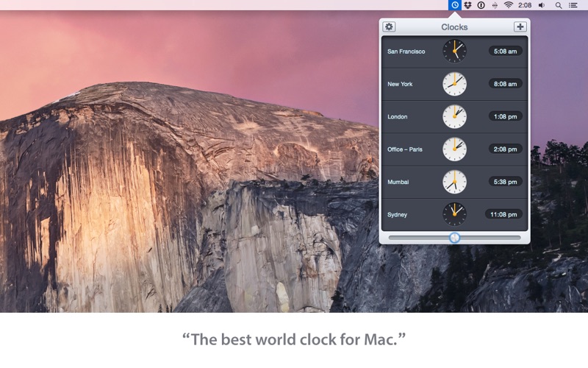Image resolution: width=588 pixels, height=368 pixels.
Task: Open Notification Center list icon
Action: (x=573, y=5)
